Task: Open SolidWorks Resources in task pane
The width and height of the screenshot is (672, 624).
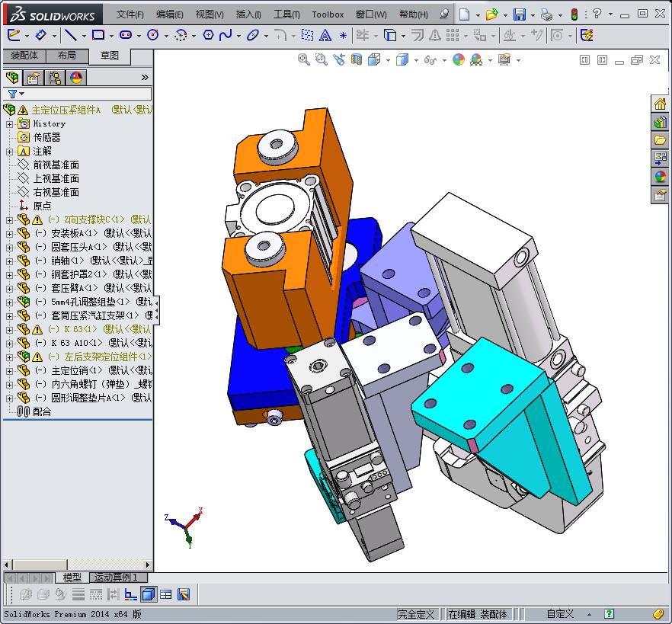Action: click(660, 104)
